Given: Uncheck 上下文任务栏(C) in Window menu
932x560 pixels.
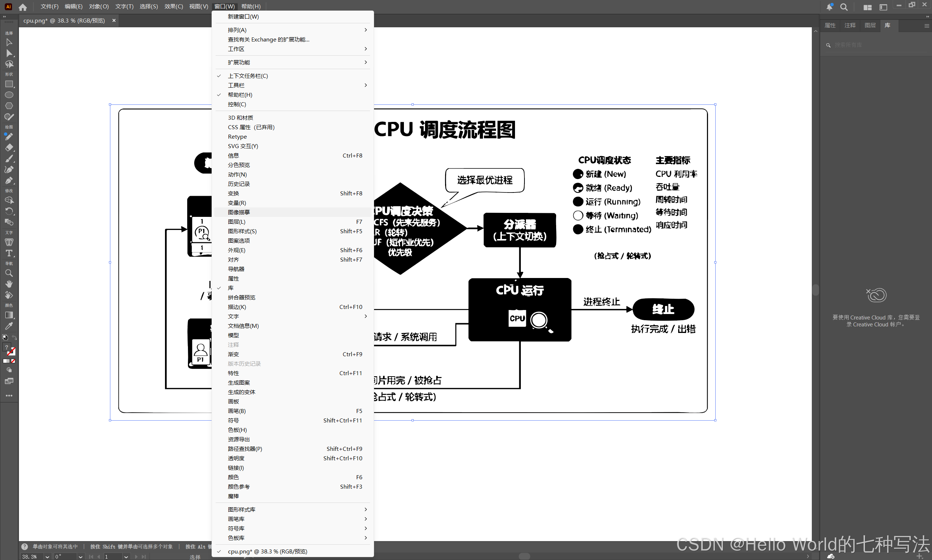Looking at the screenshot, I should pyautogui.click(x=248, y=76).
